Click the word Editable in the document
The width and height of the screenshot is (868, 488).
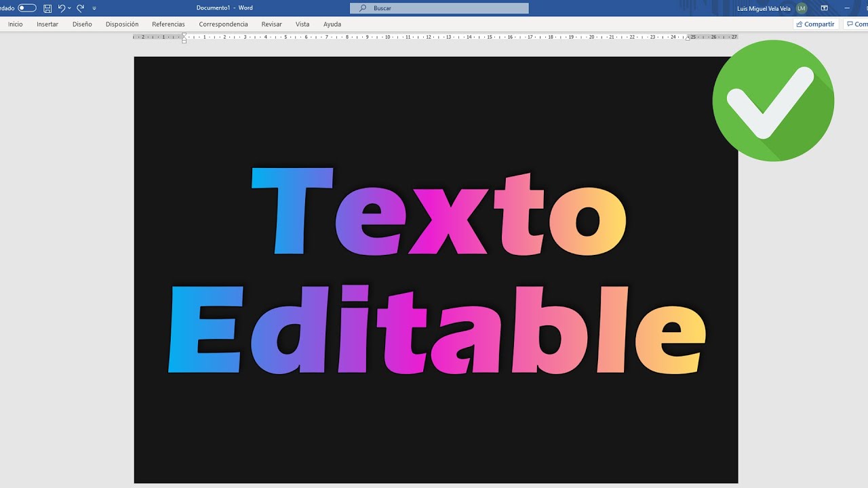(437, 329)
